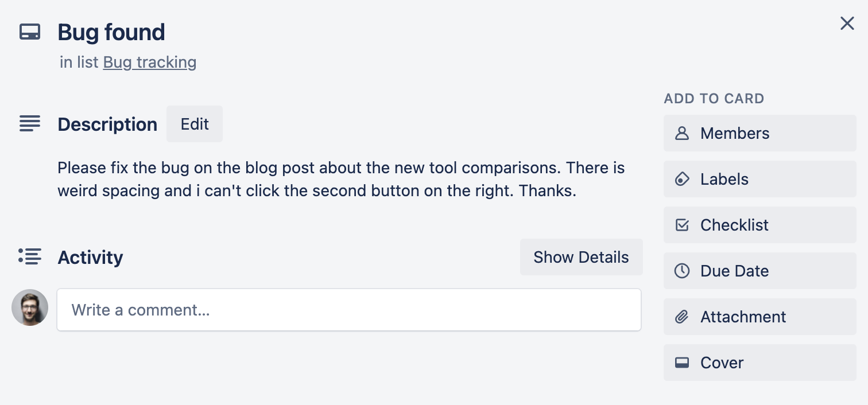Click the Checklist checkbox icon
Image resolution: width=868 pixels, height=405 pixels.
coord(682,225)
